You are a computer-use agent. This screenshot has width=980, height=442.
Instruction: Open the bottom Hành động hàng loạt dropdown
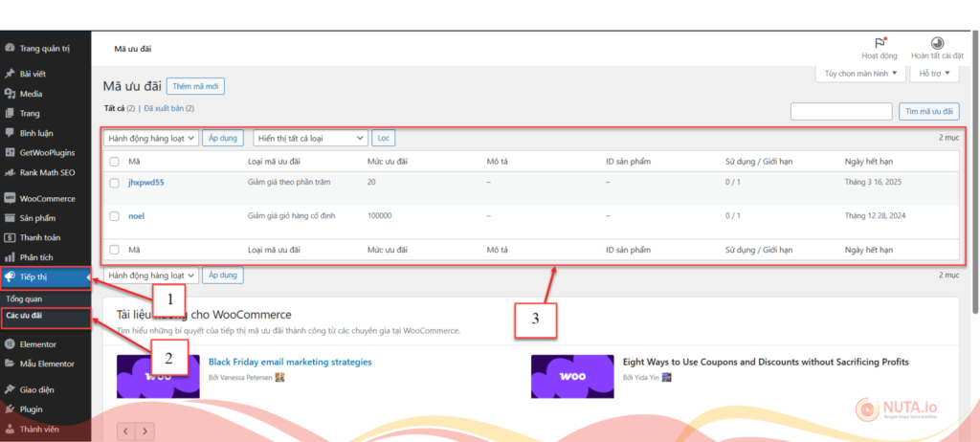[x=150, y=276]
